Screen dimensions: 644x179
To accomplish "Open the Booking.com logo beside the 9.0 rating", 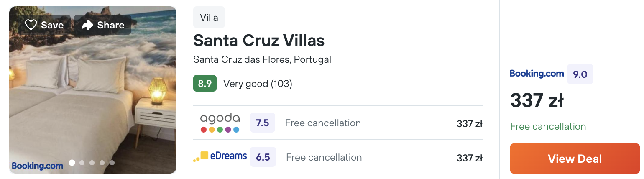I will coord(537,74).
